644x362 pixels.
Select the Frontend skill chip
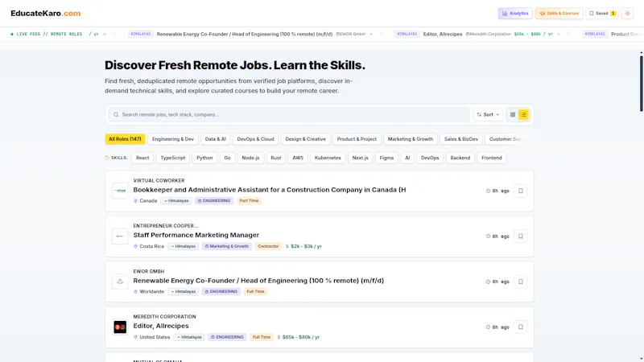click(x=492, y=158)
